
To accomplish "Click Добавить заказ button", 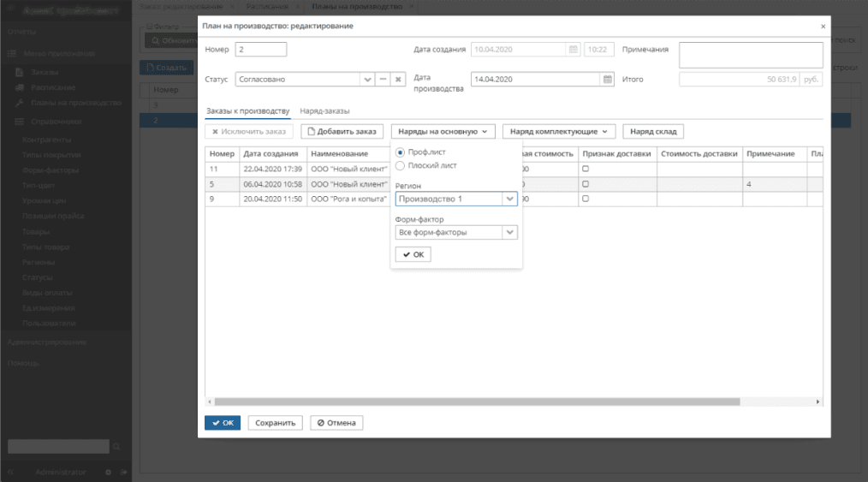I will [342, 131].
